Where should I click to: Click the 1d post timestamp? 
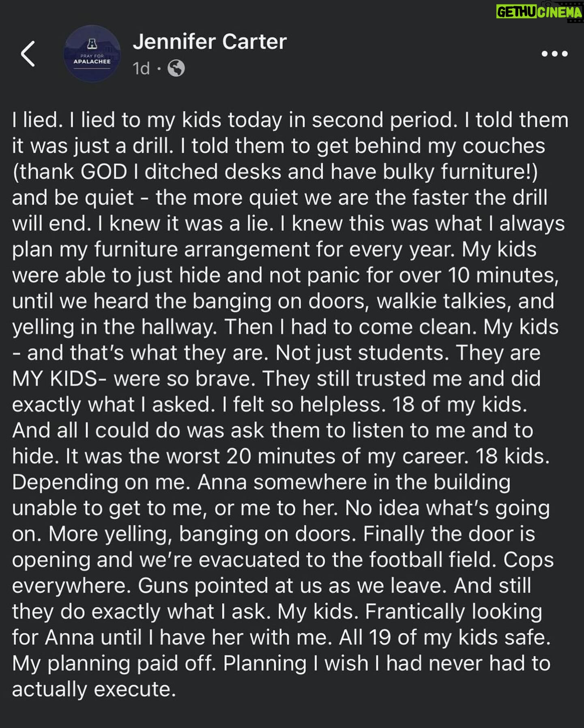(x=141, y=68)
